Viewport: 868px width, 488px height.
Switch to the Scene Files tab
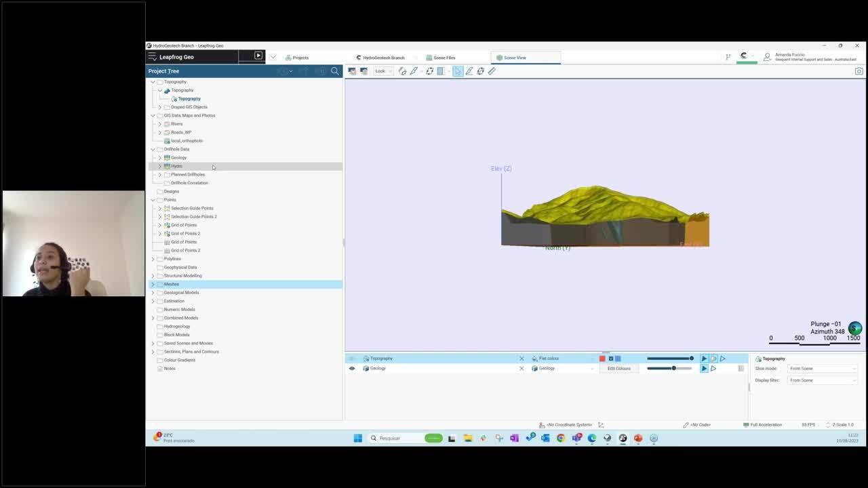click(441, 58)
